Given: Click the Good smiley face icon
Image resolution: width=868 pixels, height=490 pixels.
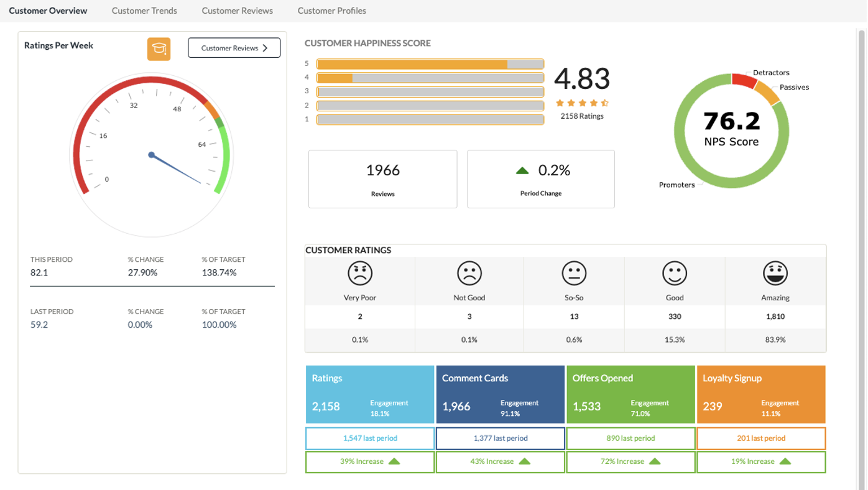Looking at the screenshot, I should [x=674, y=273].
